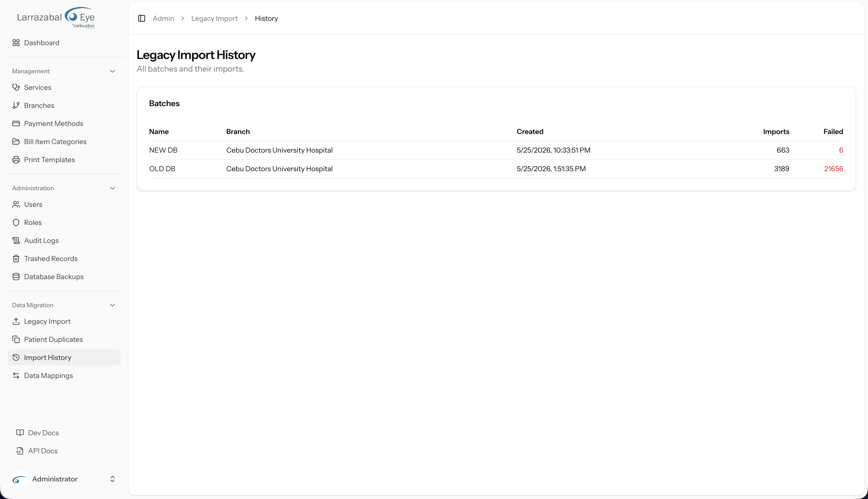Open Data Mappings label
Viewport: 868px width, 499px height.
point(49,376)
